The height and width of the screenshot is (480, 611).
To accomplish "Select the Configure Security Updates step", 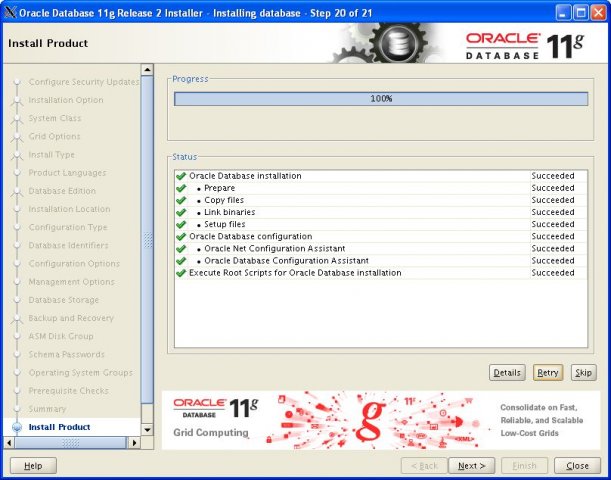I will click(x=84, y=82).
